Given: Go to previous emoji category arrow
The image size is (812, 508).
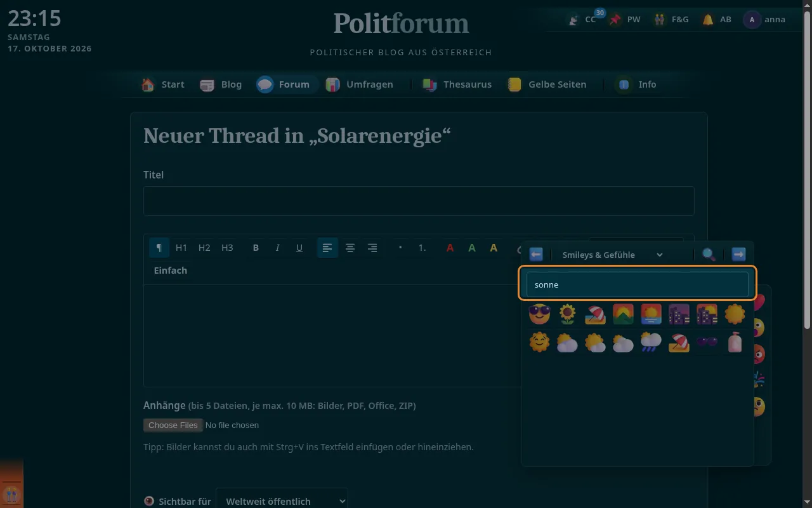Looking at the screenshot, I should [x=536, y=255].
